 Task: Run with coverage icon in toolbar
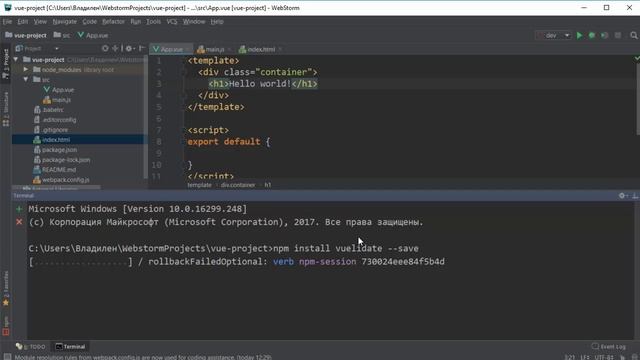click(x=604, y=36)
